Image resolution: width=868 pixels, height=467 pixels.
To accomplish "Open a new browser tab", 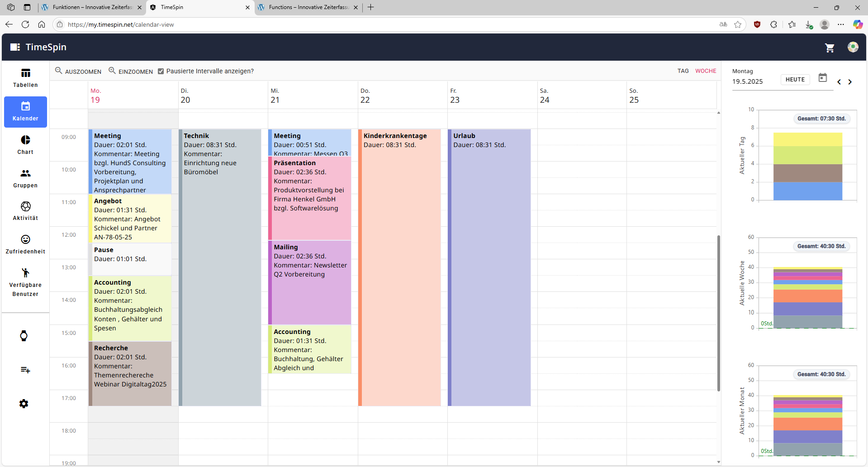I will point(371,7).
